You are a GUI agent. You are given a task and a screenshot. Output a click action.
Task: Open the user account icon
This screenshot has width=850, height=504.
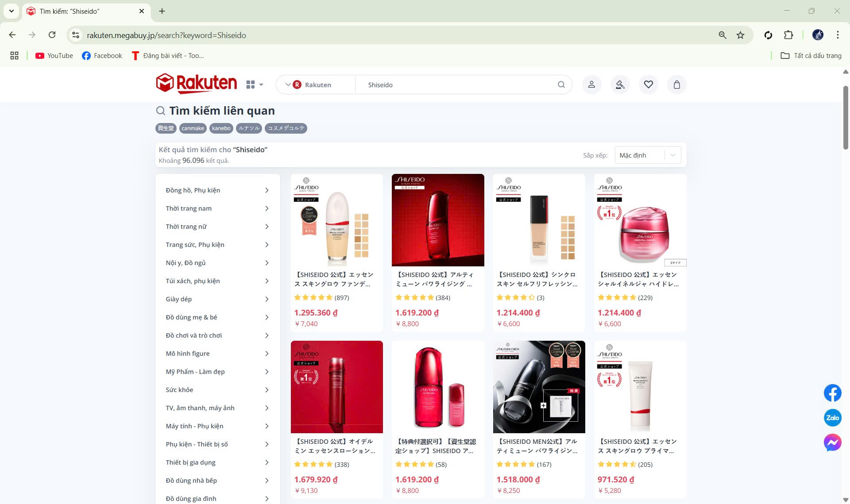[x=591, y=85]
